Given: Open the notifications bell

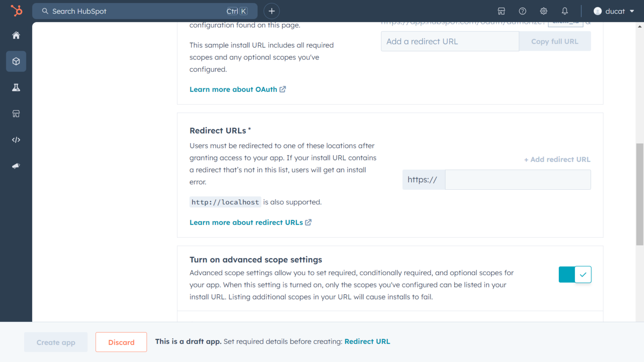Looking at the screenshot, I should [x=565, y=11].
